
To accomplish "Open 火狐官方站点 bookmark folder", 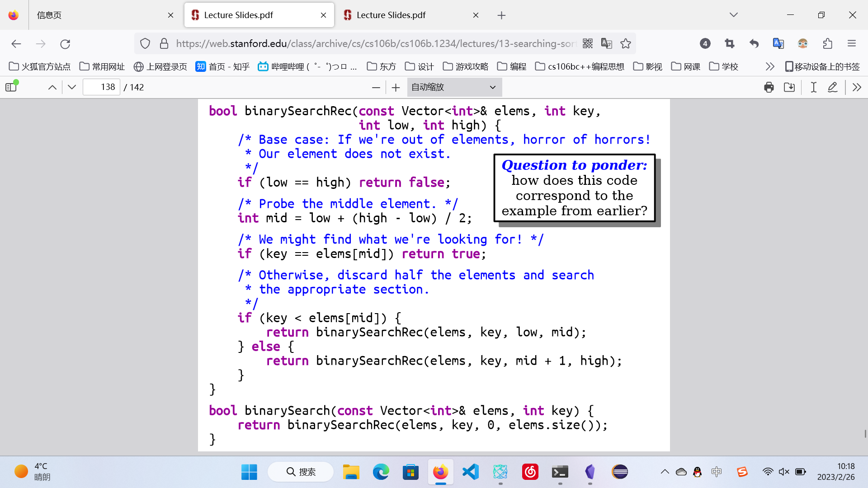I will 40,66.
